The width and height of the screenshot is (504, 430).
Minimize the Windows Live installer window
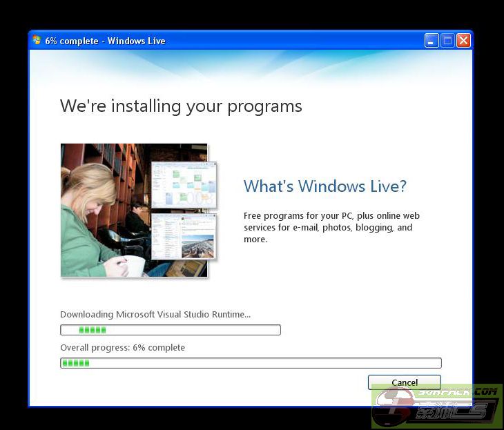pos(432,41)
